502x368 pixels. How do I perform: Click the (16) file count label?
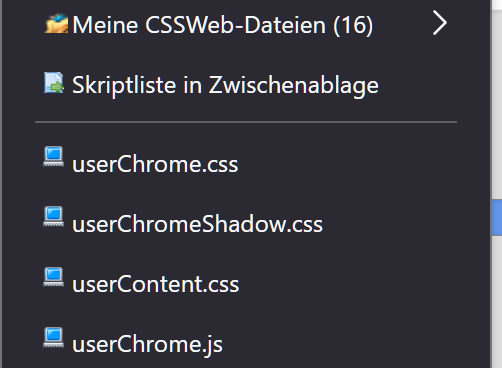[x=353, y=25]
